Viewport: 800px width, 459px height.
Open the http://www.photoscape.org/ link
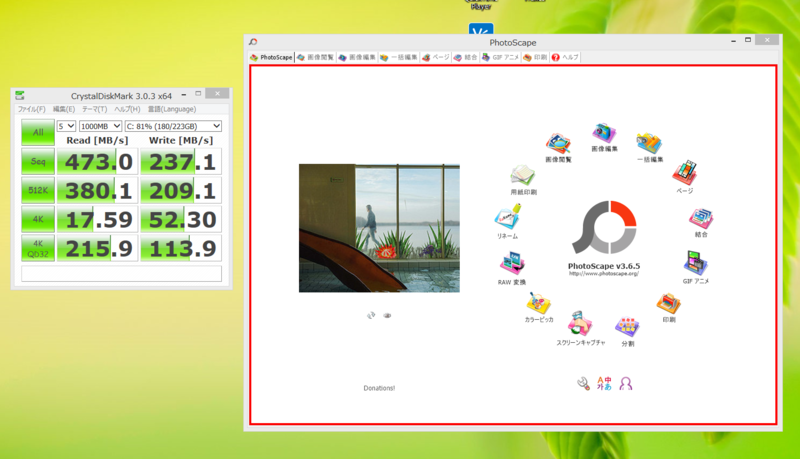pos(604,274)
